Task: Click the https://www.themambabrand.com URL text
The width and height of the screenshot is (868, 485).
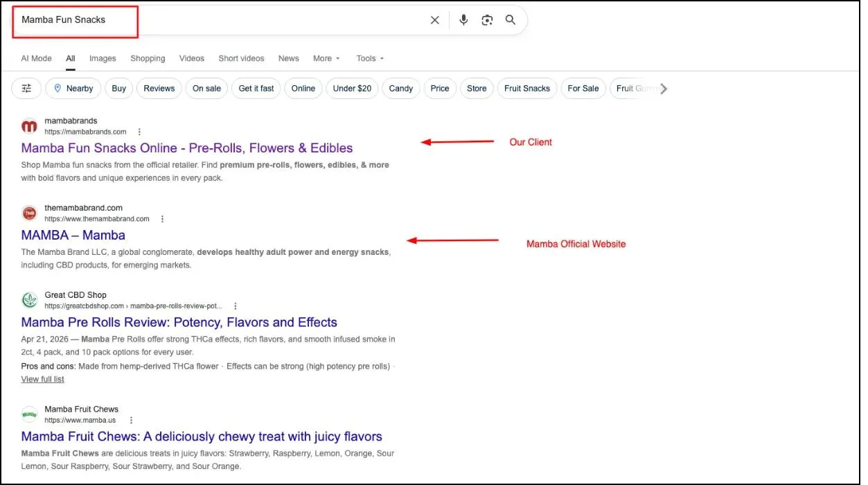Action: click(x=97, y=219)
